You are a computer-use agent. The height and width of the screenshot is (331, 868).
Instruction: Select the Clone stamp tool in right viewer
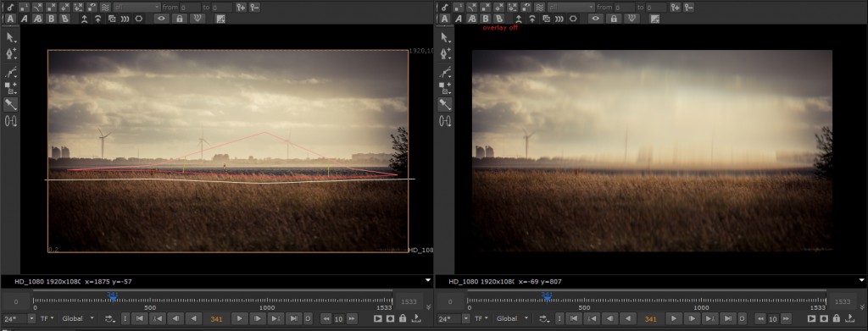(445, 87)
